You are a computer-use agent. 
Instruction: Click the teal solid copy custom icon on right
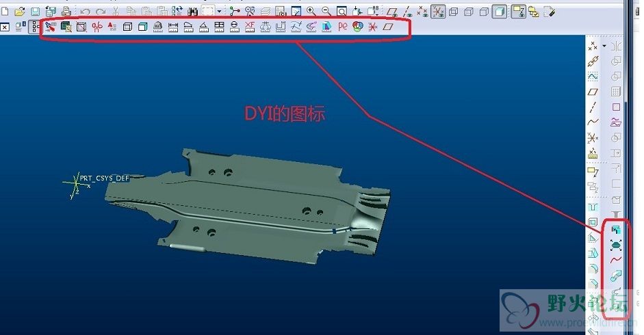click(x=615, y=230)
